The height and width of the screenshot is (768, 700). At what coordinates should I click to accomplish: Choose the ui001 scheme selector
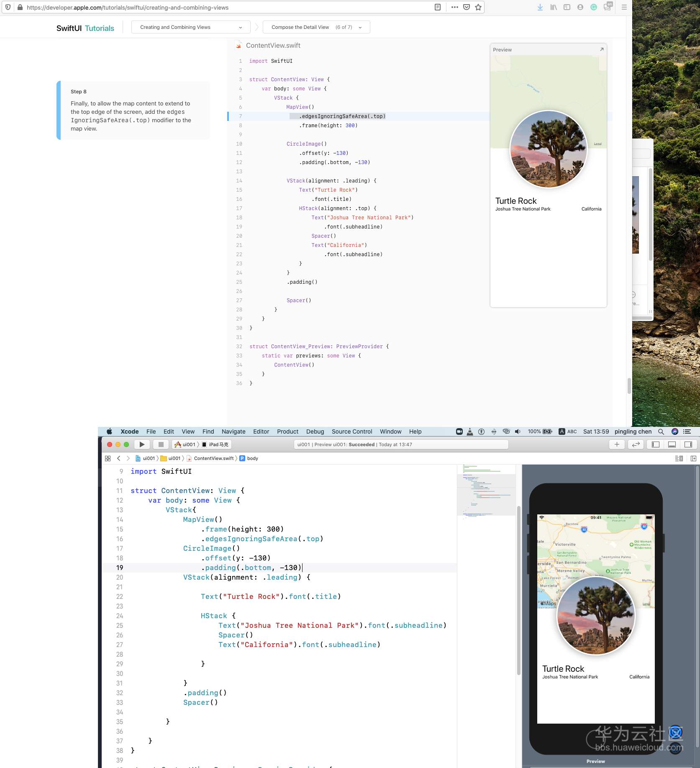click(x=185, y=444)
